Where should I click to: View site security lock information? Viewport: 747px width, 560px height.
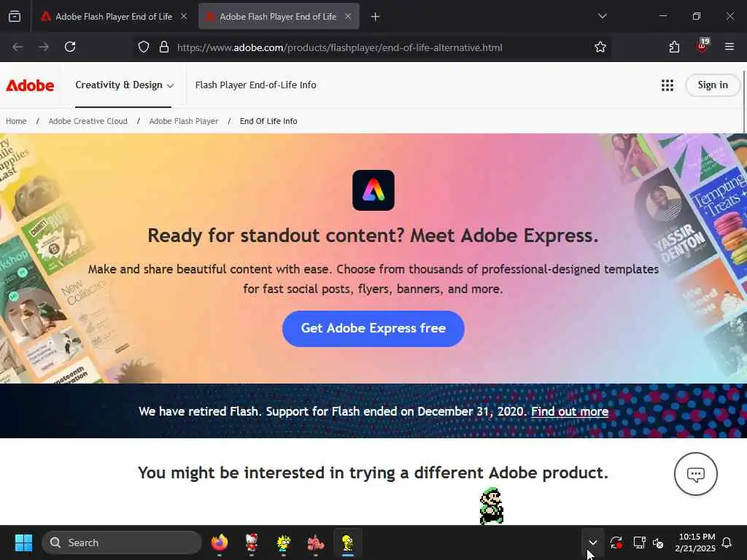(x=164, y=47)
